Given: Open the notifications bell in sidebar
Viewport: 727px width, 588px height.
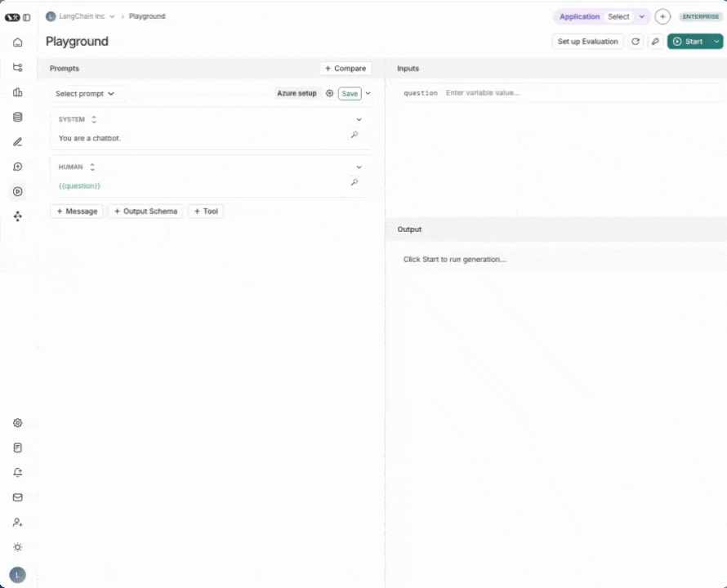Looking at the screenshot, I should pos(17,472).
